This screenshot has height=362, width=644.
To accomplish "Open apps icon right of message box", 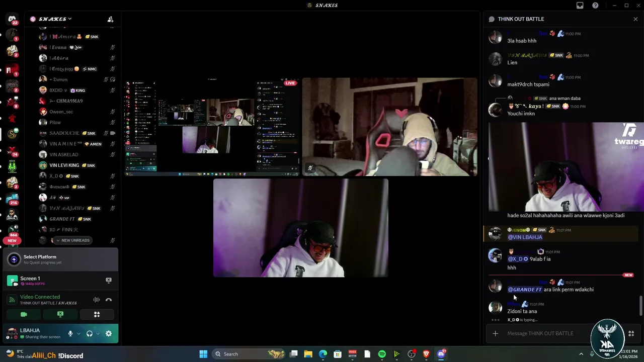I will point(631,333).
